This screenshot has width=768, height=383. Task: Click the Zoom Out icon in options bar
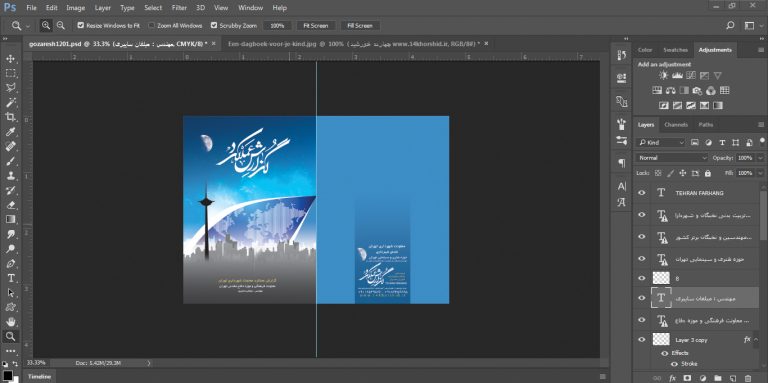point(60,25)
